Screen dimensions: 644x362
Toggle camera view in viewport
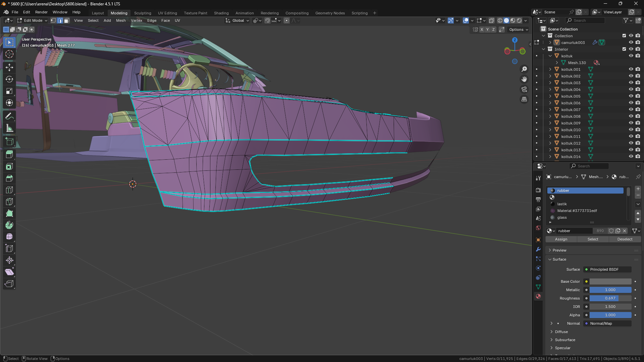click(524, 89)
